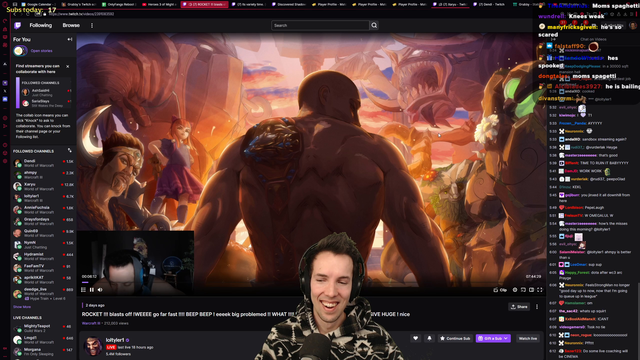Screen dimensions: 640x360
Task: Focus the Twitch search field
Action: (320, 25)
